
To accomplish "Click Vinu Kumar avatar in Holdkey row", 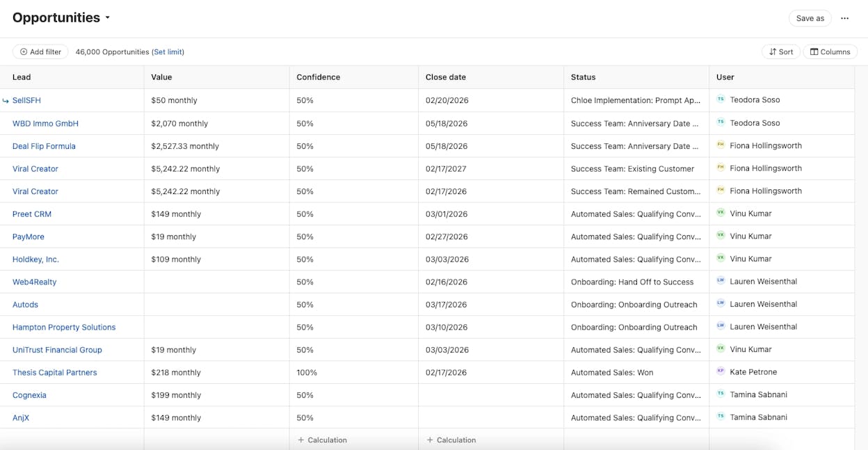I will coord(721,259).
